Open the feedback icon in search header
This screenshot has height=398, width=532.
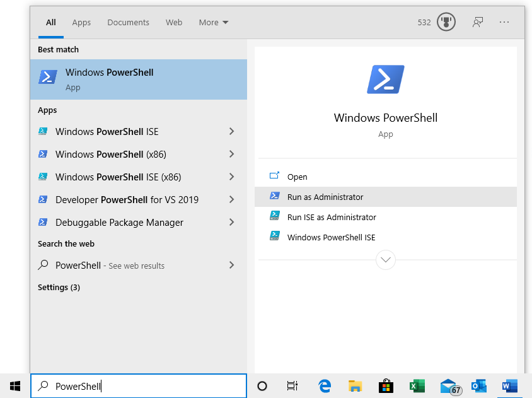[478, 22]
